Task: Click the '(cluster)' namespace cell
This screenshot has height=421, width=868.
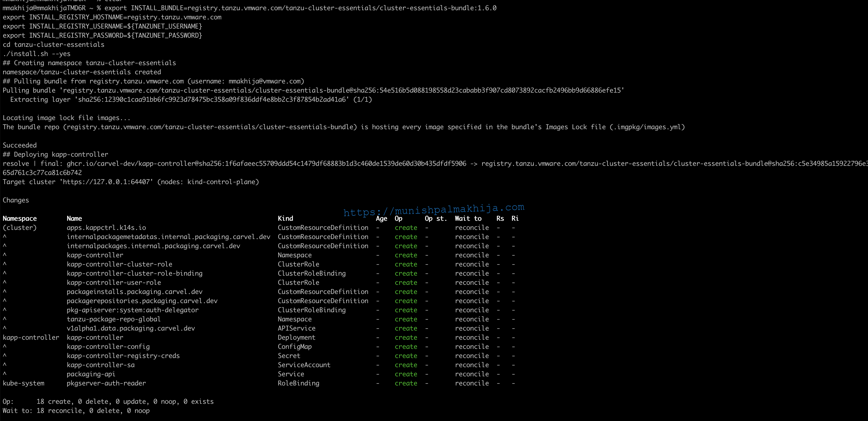Action: [x=20, y=228]
